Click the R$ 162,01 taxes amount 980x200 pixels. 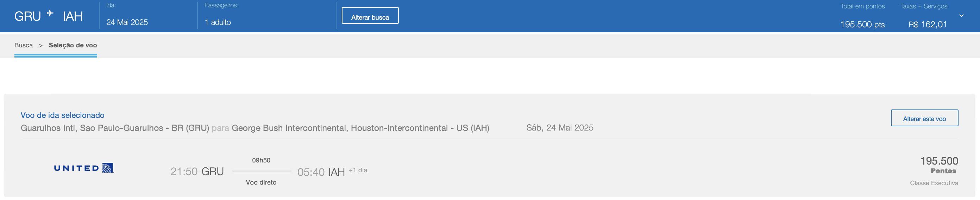coord(928,25)
